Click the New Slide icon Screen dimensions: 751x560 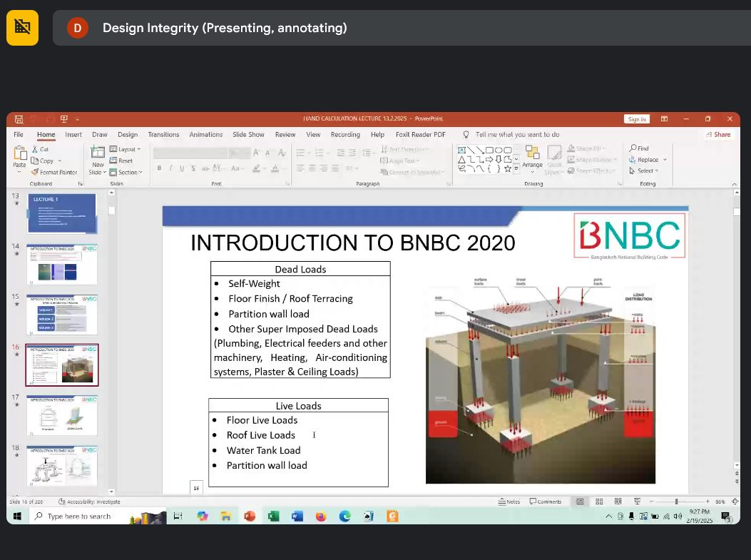tap(98, 153)
